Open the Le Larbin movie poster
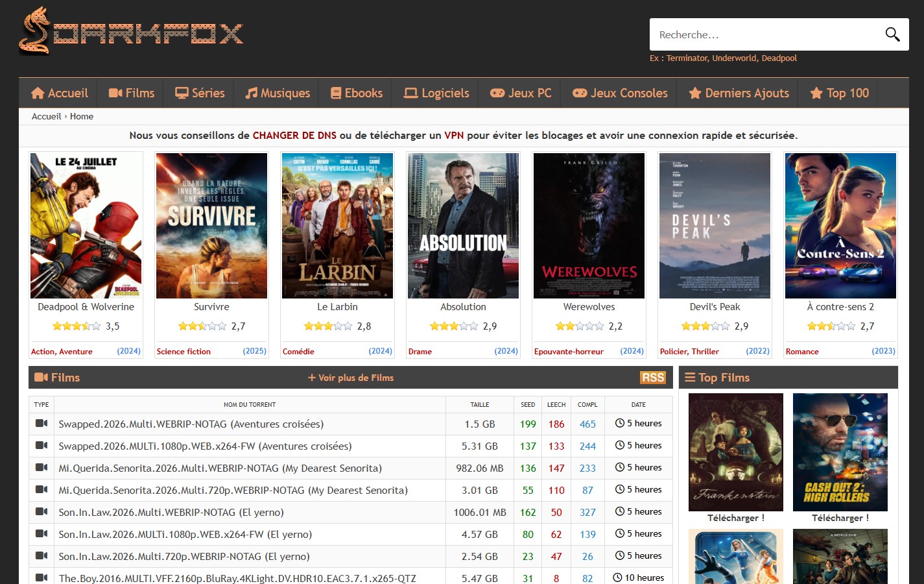924x584 pixels. (337, 226)
